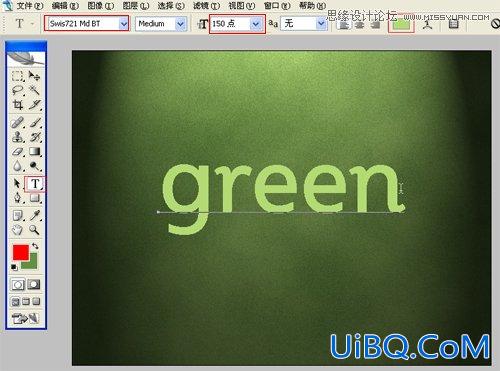The height and width of the screenshot is (371, 500).
Task: Select the Horizontal Type tool
Action: click(x=35, y=184)
